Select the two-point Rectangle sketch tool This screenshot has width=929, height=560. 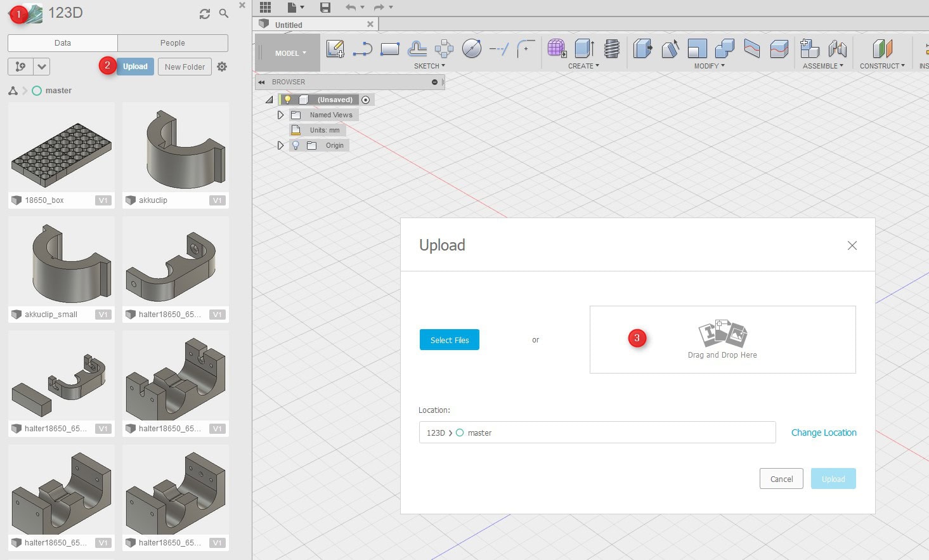(x=389, y=49)
